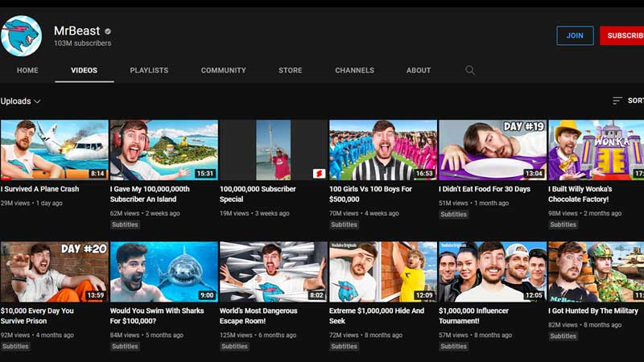644x362 pixels.
Task: Click the 8:14 duration badge
Action: [97, 174]
